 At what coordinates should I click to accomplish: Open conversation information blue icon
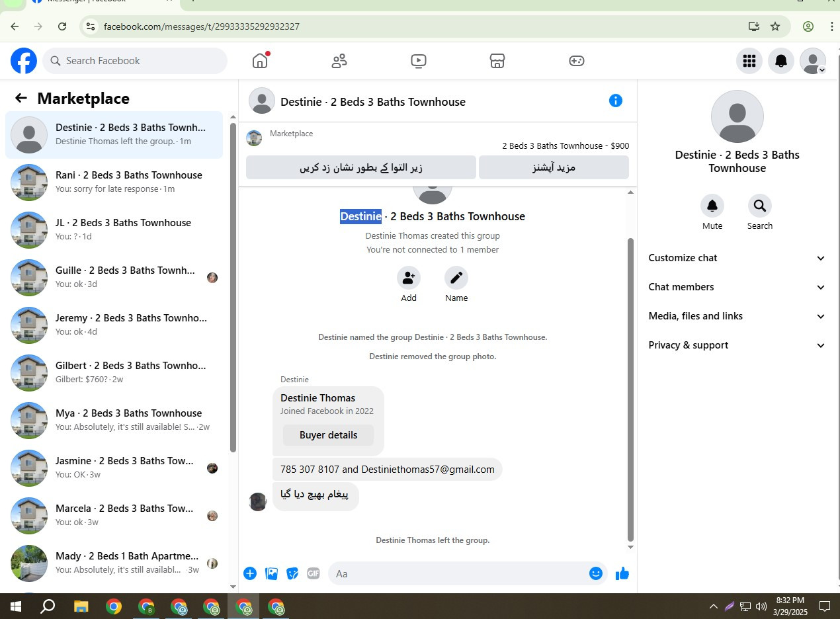[x=616, y=101]
